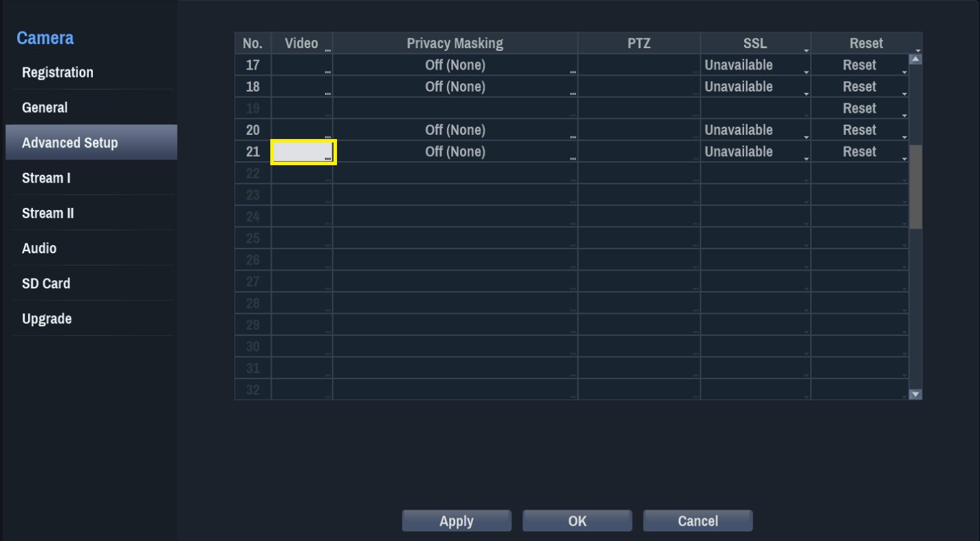The image size is (980, 541).
Task: Click the Camera heading in the sidebar
Action: coord(45,38)
